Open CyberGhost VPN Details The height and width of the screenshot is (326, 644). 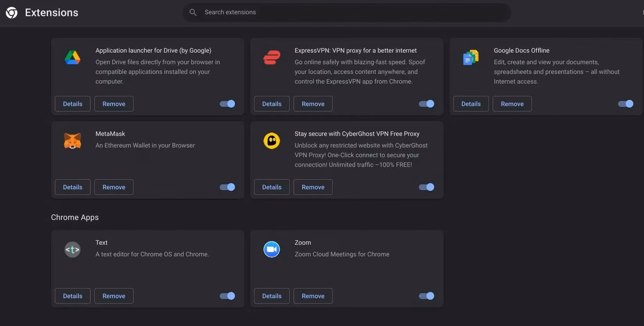(272, 187)
